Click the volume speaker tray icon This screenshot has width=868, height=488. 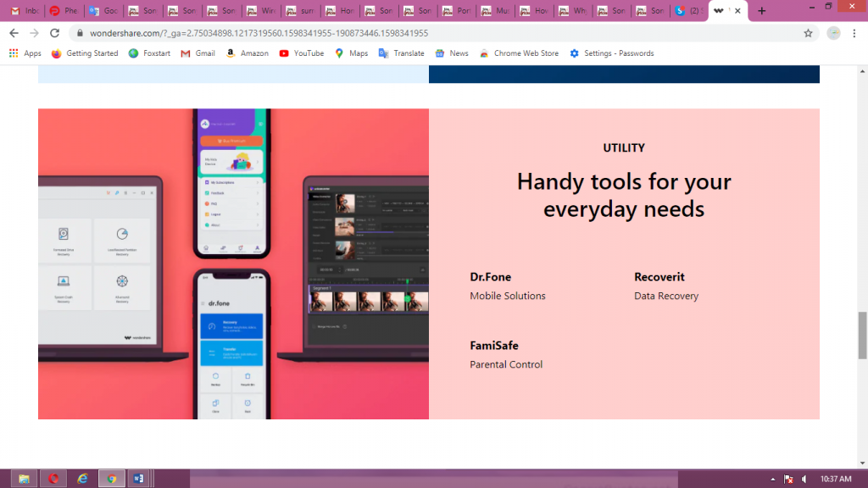tap(804, 480)
